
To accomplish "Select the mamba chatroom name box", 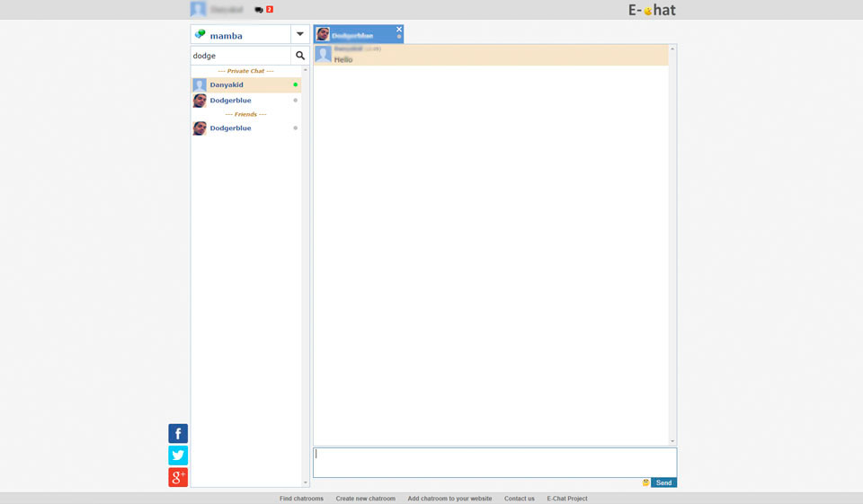I will [241, 35].
